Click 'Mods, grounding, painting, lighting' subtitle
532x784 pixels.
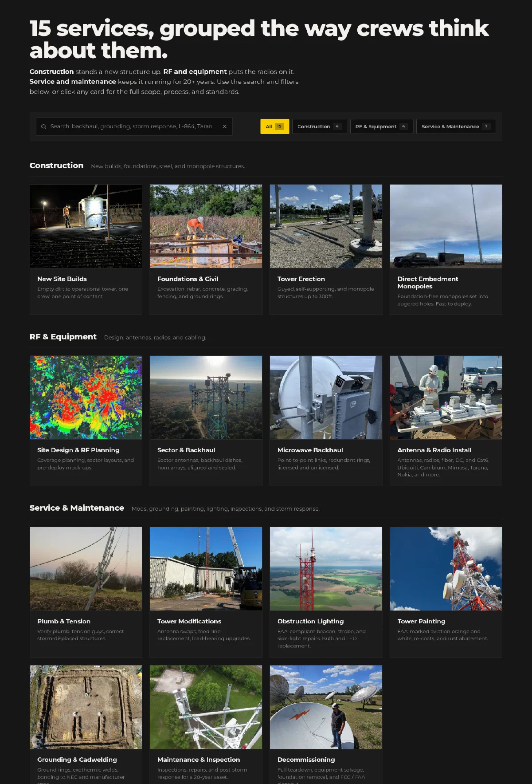coord(225,509)
